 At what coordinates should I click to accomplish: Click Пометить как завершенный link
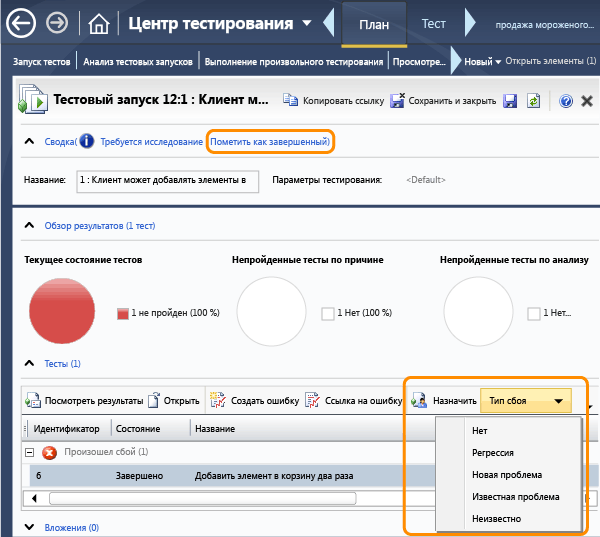[270, 142]
